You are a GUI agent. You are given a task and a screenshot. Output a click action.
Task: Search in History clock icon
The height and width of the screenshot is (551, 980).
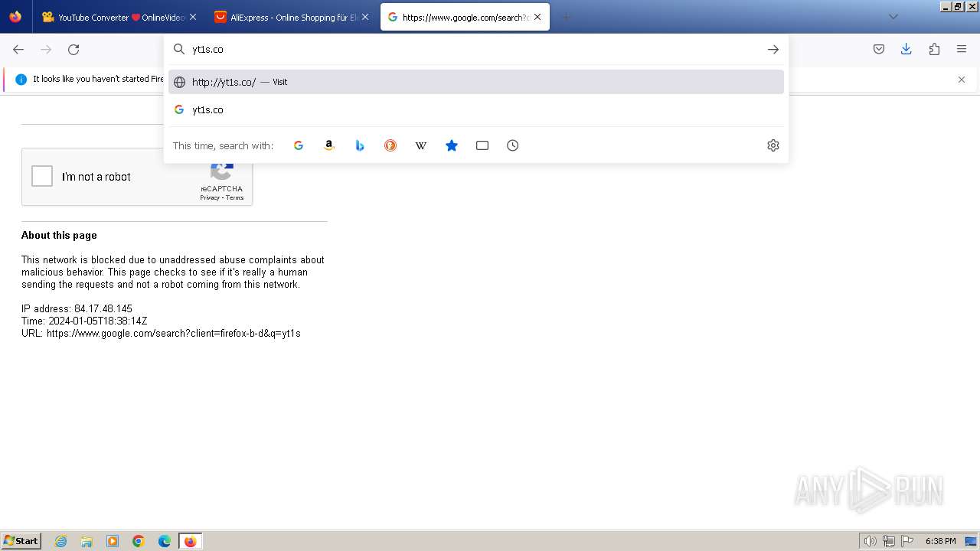click(513, 145)
